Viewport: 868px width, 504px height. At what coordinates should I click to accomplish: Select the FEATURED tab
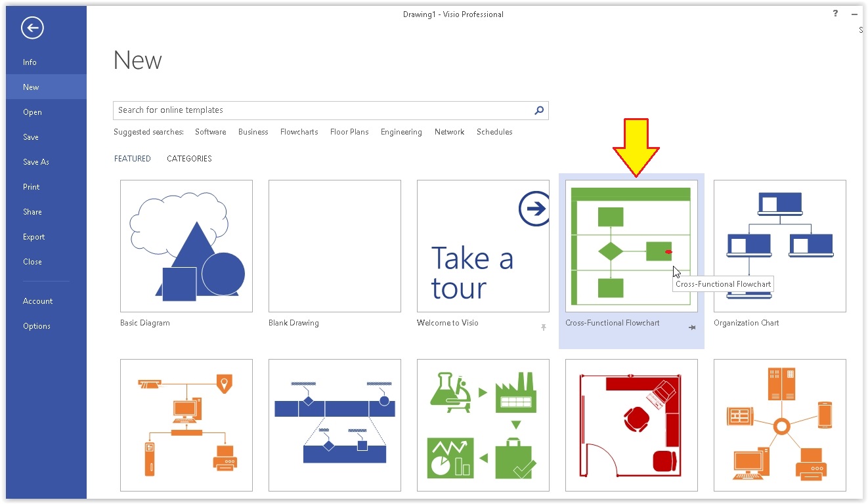[x=132, y=158]
